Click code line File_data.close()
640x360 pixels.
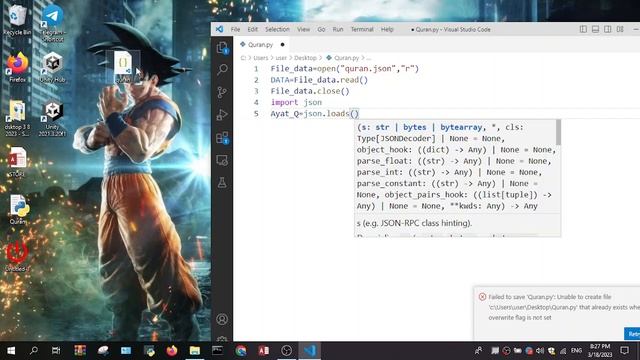tap(310, 91)
